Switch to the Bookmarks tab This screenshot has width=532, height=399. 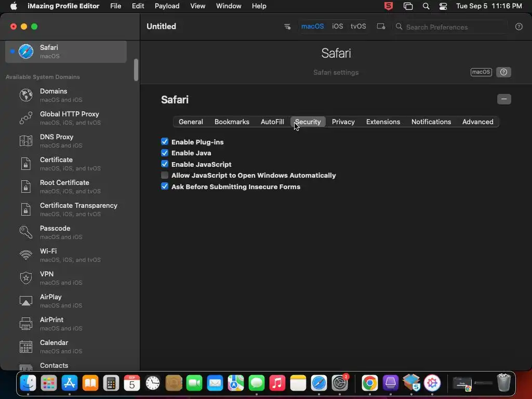click(x=232, y=122)
